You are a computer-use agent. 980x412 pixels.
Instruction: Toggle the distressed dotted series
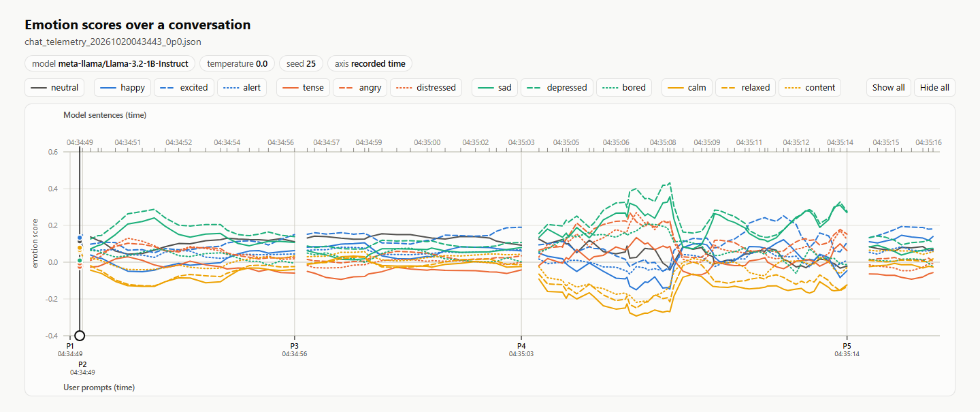pos(426,87)
